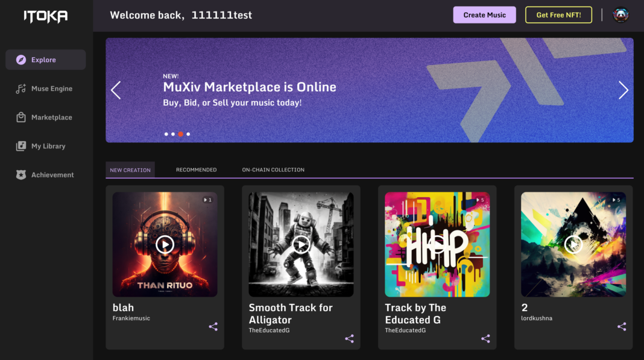Advance the banner carousel with the right arrow
Image resolution: width=644 pixels, height=360 pixels.
pos(623,90)
